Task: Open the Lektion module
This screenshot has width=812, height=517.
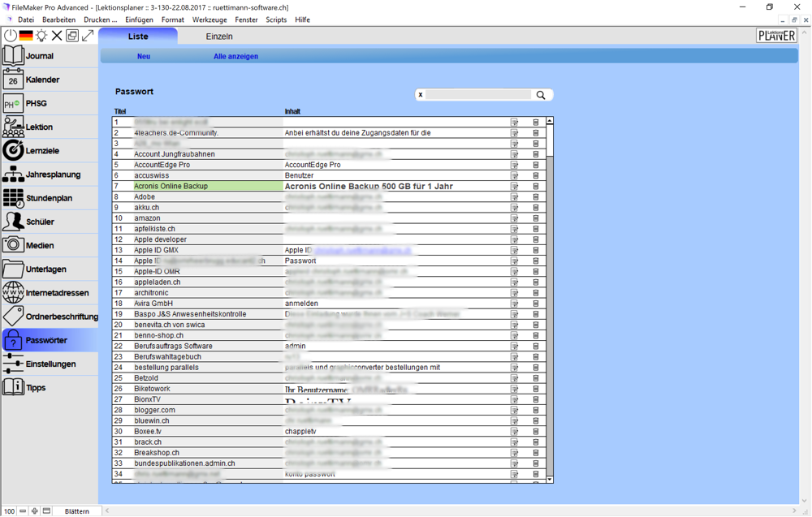Action: point(50,127)
